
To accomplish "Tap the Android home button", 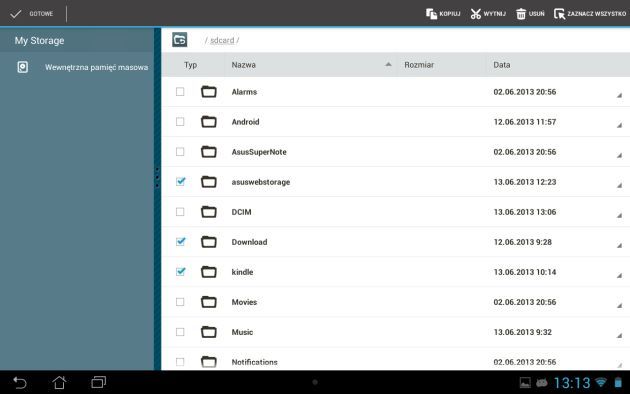I will tap(59, 382).
